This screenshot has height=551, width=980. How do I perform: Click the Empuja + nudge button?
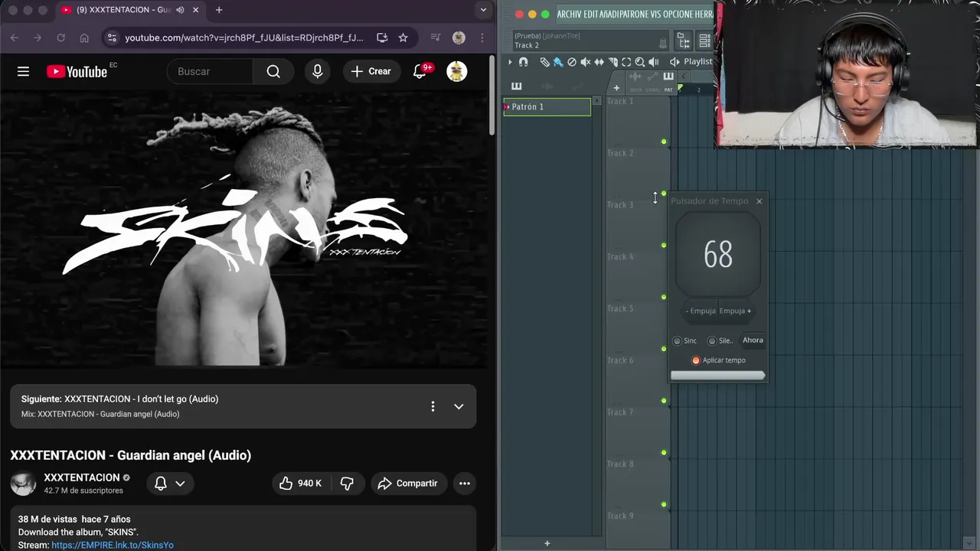pyautogui.click(x=735, y=311)
